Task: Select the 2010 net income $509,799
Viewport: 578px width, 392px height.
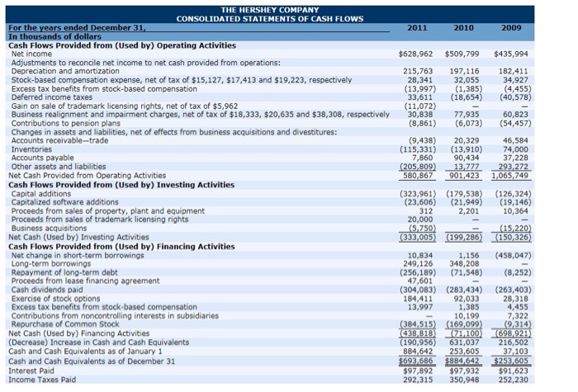Action: 462,54
